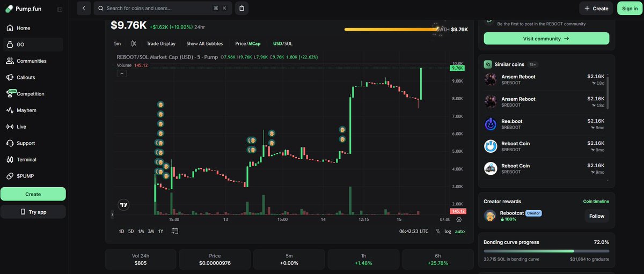This screenshot has width=644, height=274.
Task: Click the Vol 24h $805 stat card
Action: (x=140, y=260)
